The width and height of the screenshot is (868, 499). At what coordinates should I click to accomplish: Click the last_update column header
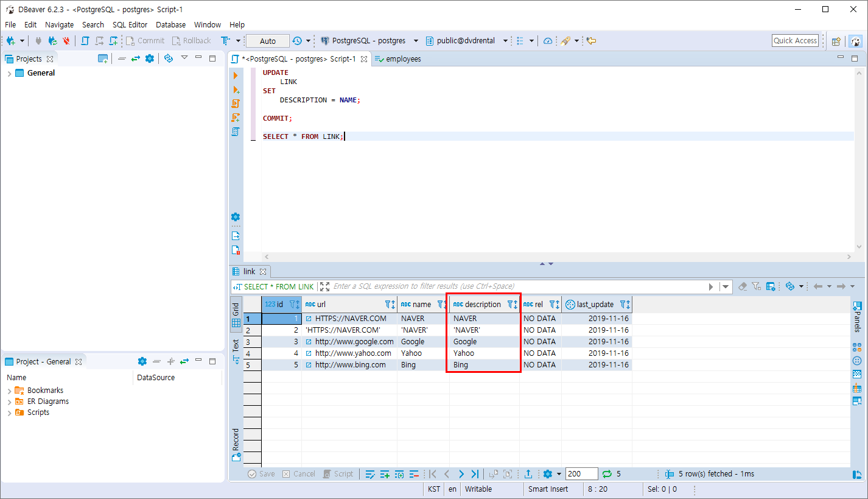pyautogui.click(x=597, y=304)
